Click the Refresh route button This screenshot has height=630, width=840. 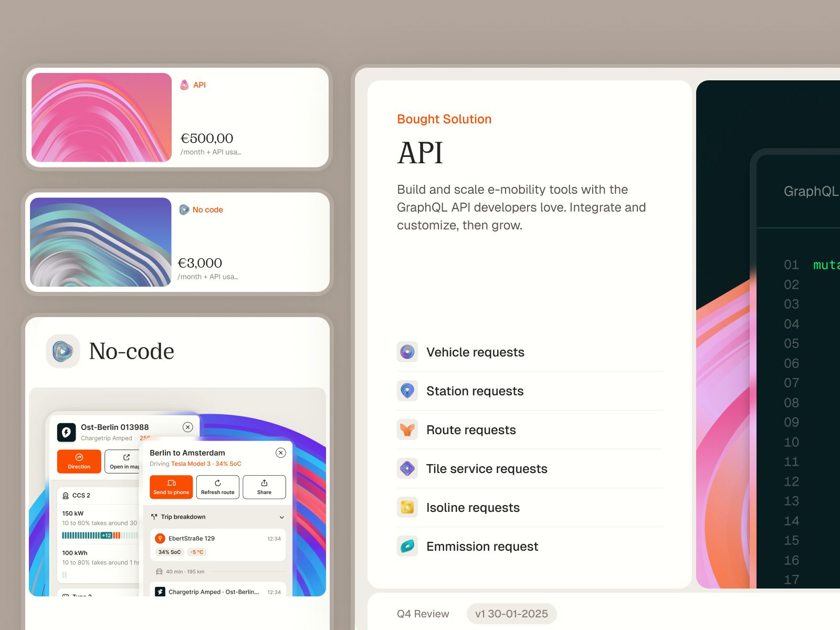click(x=218, y=487)
